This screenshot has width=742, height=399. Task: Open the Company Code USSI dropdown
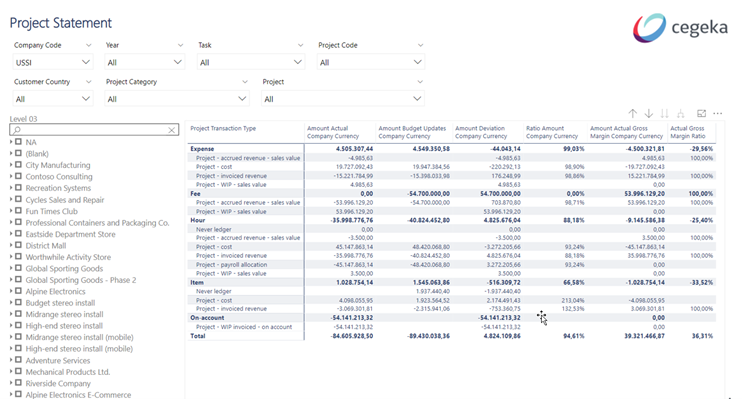tap(53, 62)
